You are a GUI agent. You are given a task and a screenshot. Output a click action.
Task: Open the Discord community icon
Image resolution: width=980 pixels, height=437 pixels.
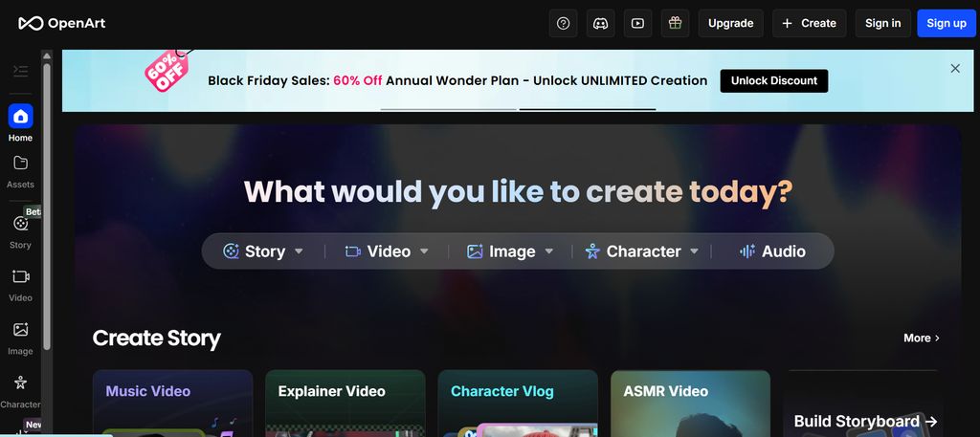tap(601, 23)
